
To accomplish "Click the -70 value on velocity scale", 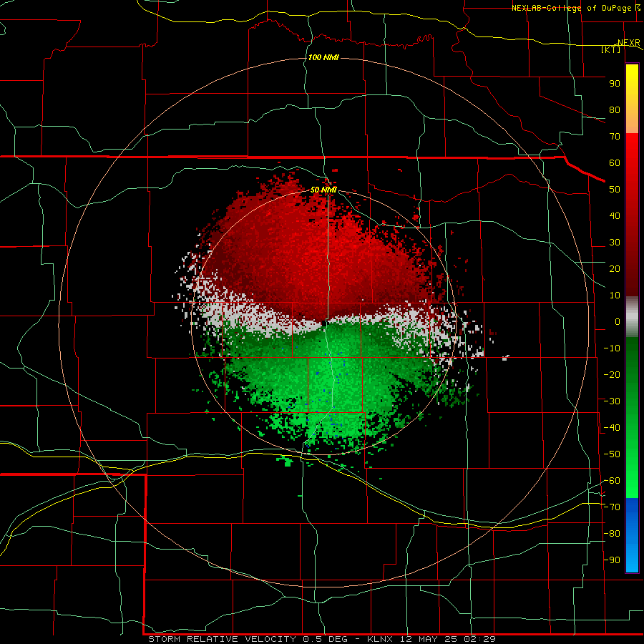I will (612, 507).
